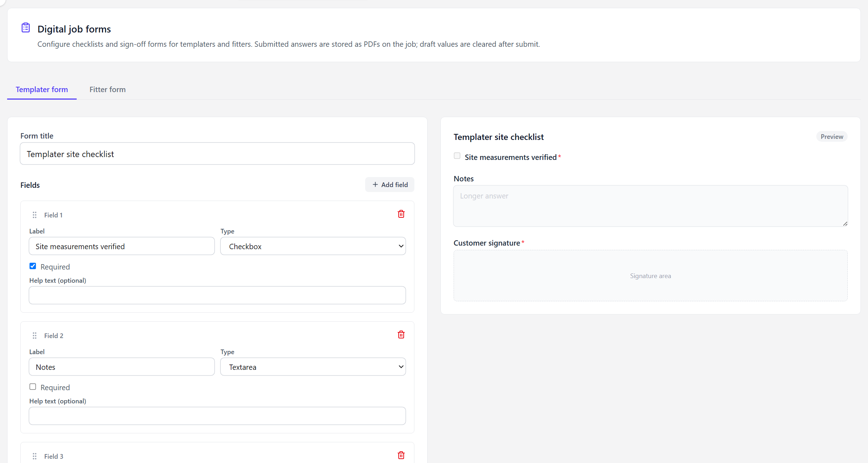
Task: Click the configure checklists description text
Action: point(289,44)
